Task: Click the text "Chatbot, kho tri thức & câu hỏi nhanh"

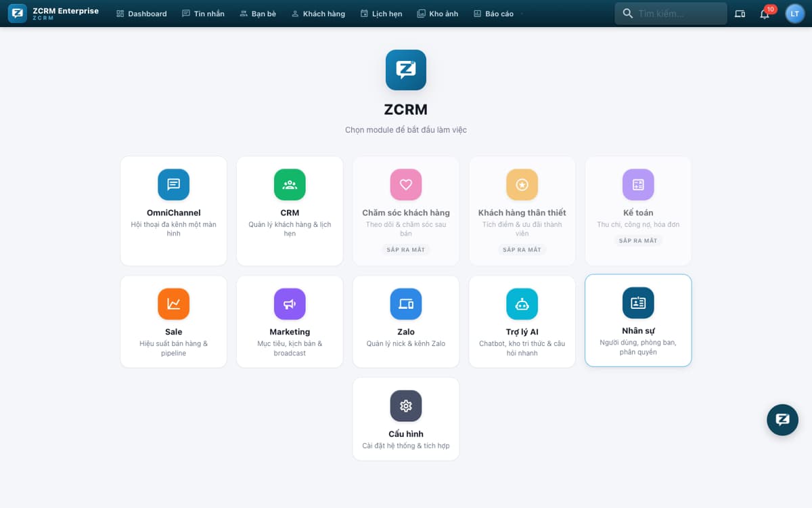Action: [x=522, y=348]
